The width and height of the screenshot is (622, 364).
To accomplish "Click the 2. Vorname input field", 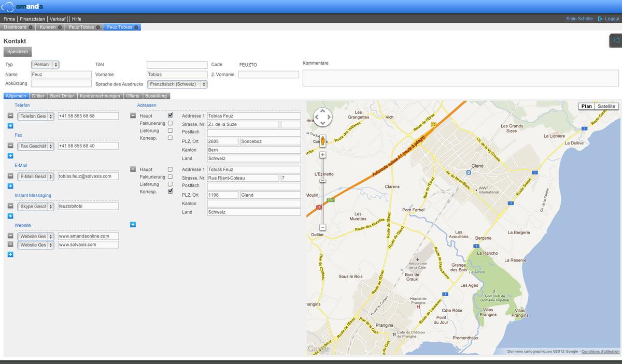I will point(268,75).
